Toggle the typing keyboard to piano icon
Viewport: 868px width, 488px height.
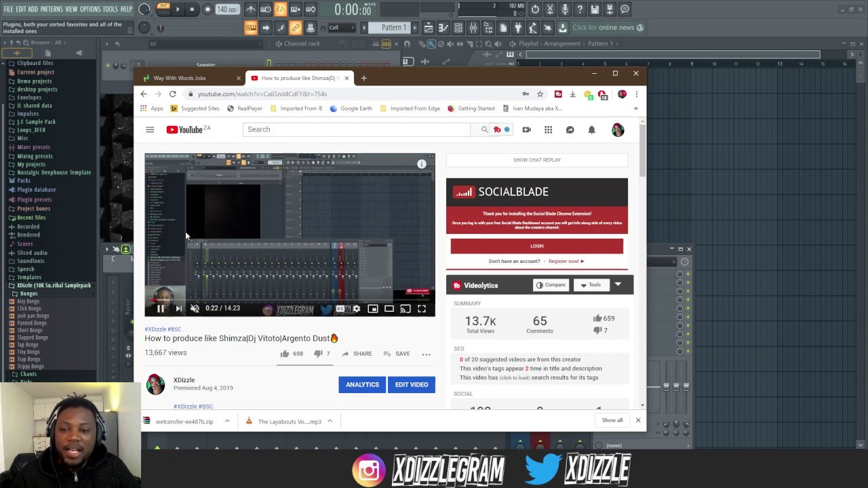251,28
